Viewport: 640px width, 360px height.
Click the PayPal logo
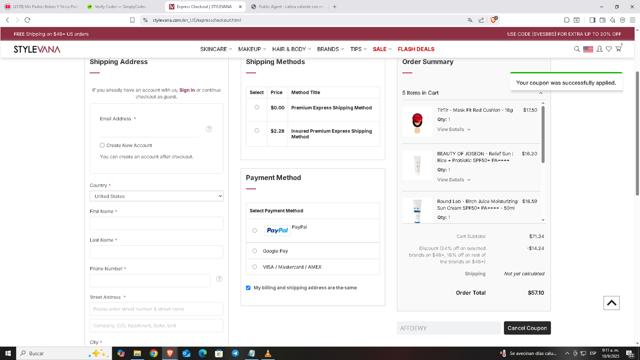pyautogui.click(x=277, y=231)
